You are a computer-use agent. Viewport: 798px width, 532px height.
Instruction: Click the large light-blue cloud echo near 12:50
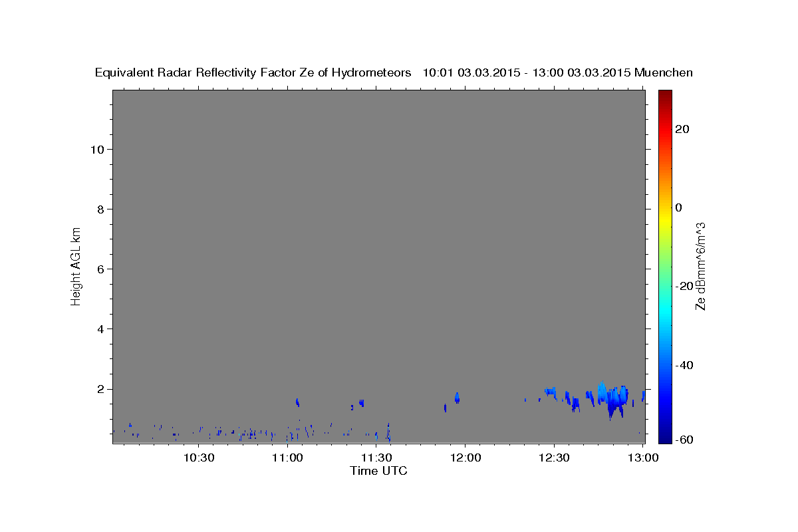[x=612, y=398]
